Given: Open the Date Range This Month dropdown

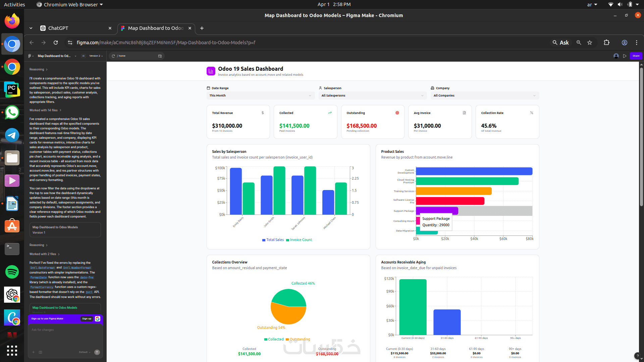Looking at the screenshot, I should [261, 96].
